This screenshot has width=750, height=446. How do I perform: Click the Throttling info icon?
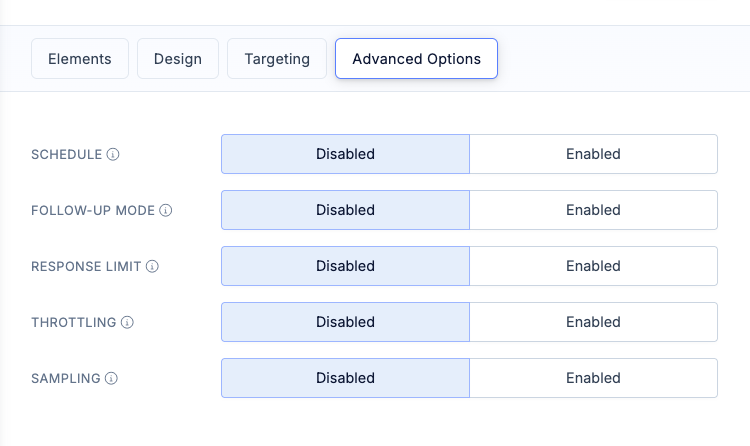tap(127, 323)
